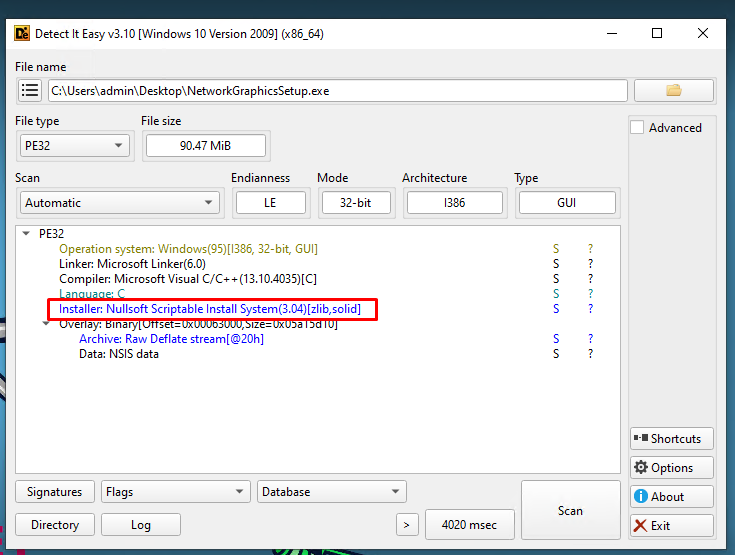Image resolution: width=735 pixels, height=555 pixels.
Task: Click the LE endianness button
Action: 270,202
